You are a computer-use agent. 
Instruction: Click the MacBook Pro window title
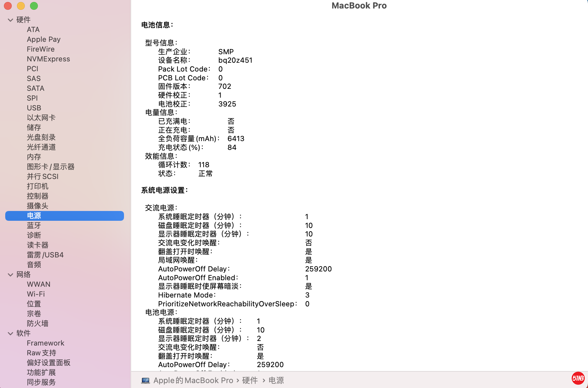[x=359, y=6]
